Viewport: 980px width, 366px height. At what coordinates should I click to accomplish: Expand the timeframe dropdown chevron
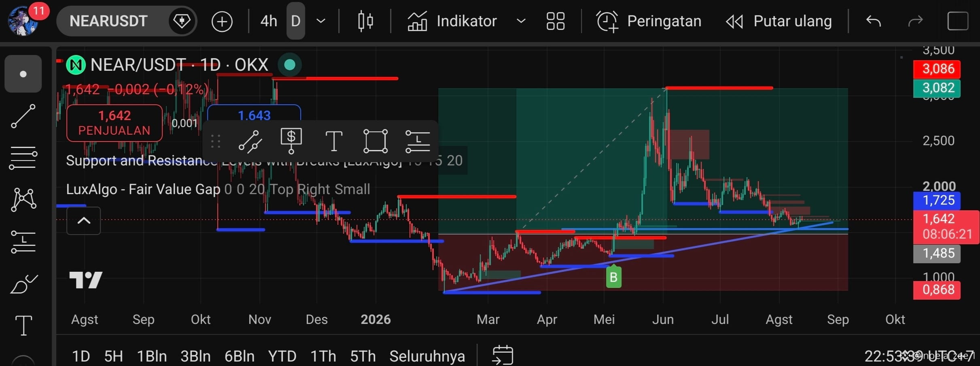pos(321,21)
